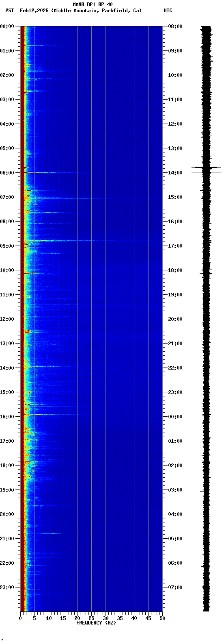Click the 12:00 label on UTC axis

coord(175,124)
